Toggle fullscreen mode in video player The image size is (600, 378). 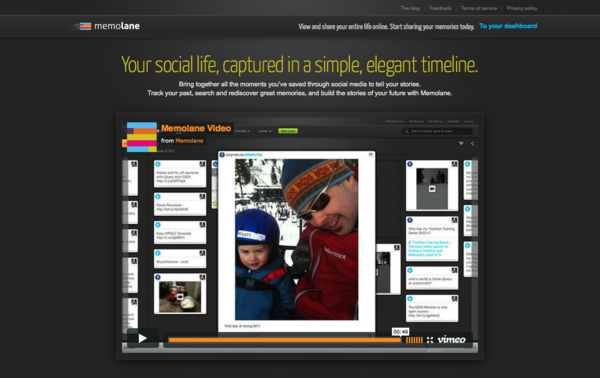click(x=430, y=340)
